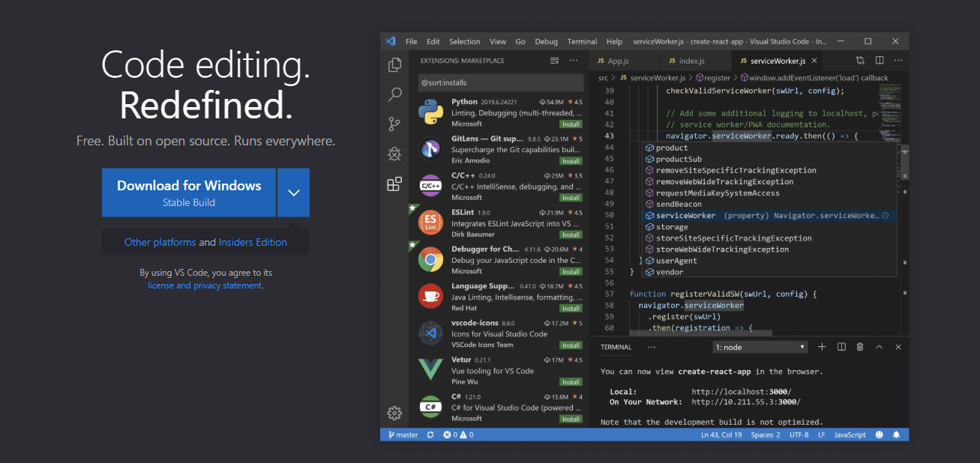Open the Debug view bug icon

[394, 154]
